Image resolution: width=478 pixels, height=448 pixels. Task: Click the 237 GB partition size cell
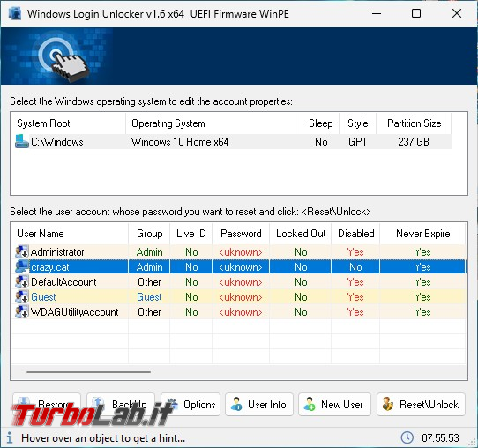coord(414,142)
